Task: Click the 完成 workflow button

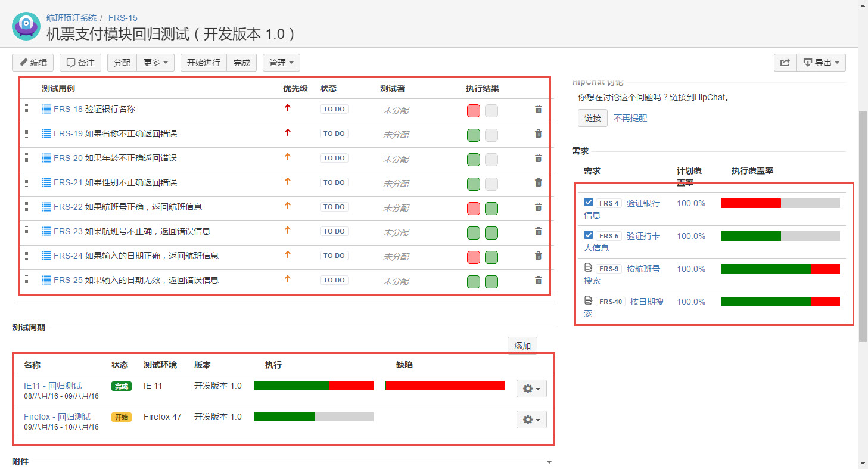Action: point(242,63)
